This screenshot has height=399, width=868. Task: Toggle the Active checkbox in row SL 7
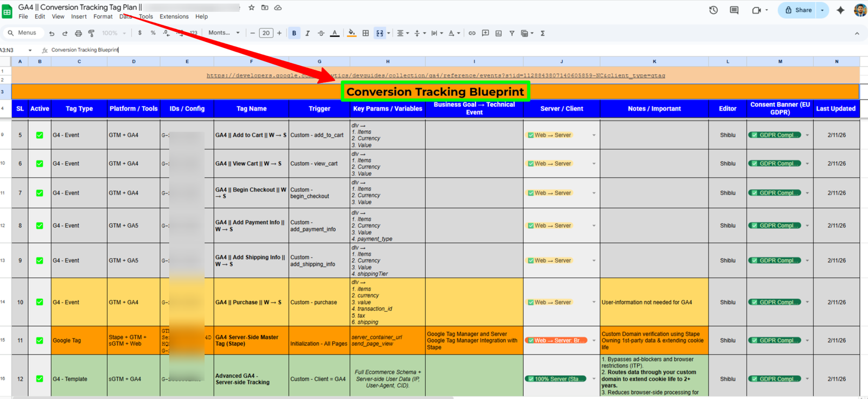40,193
